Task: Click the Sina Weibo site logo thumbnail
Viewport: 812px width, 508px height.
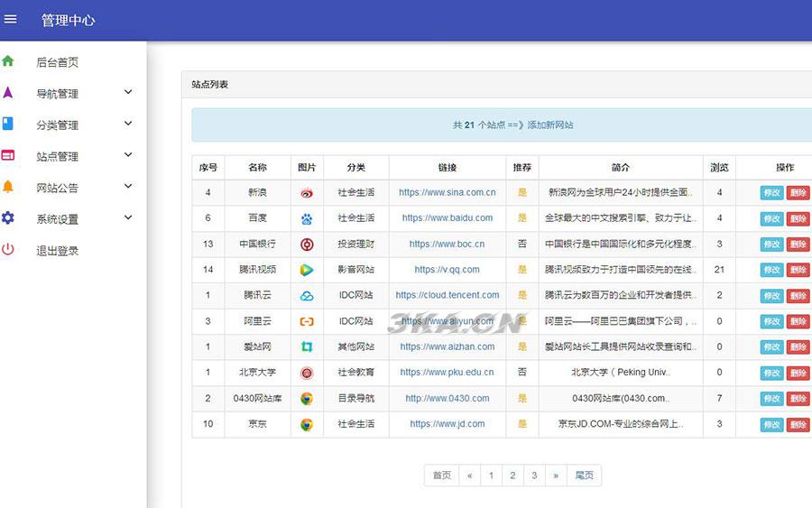Action: tap(307, 193)
